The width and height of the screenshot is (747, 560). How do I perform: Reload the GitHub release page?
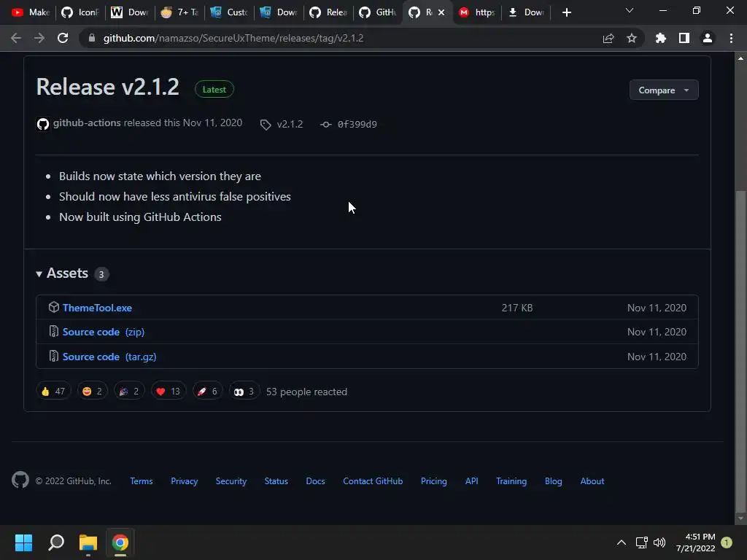(x=63, y=38)
